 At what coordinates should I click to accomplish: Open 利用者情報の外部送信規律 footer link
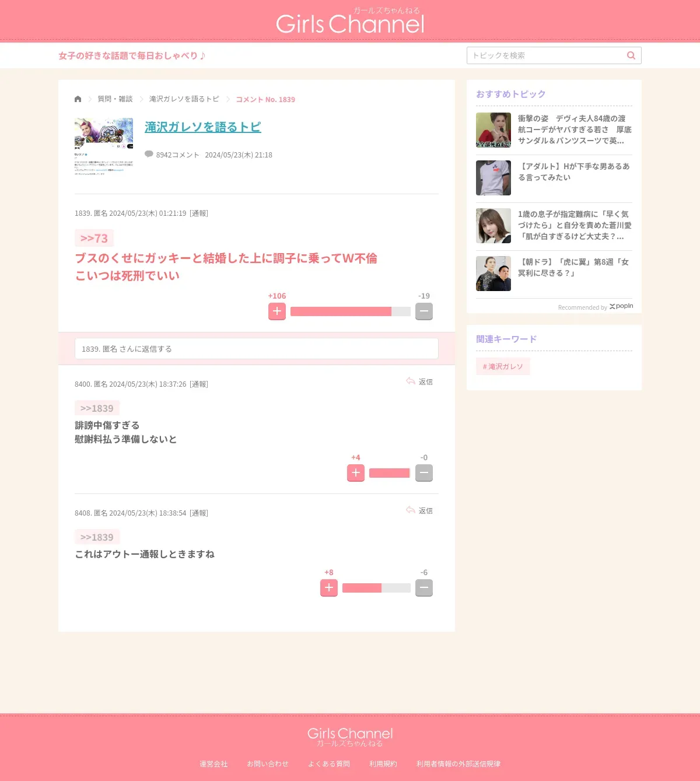click(459, 764)
